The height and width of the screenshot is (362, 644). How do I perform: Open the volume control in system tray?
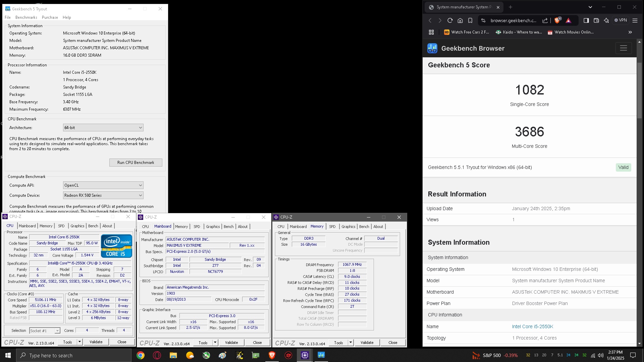click(601, 355)
